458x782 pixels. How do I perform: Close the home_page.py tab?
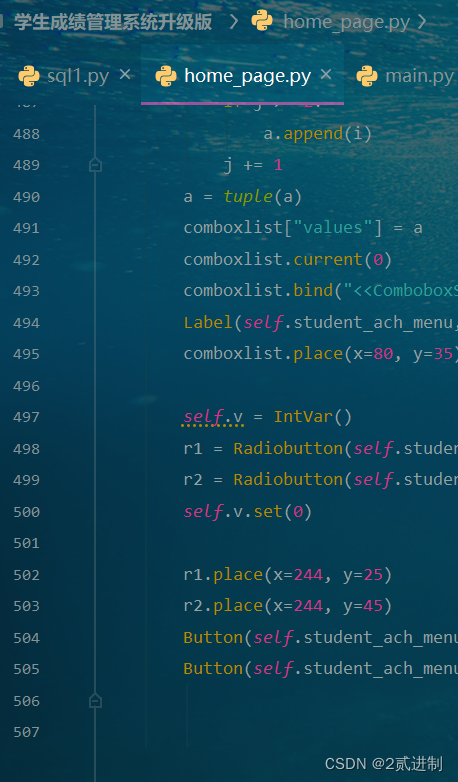point(326,75)
